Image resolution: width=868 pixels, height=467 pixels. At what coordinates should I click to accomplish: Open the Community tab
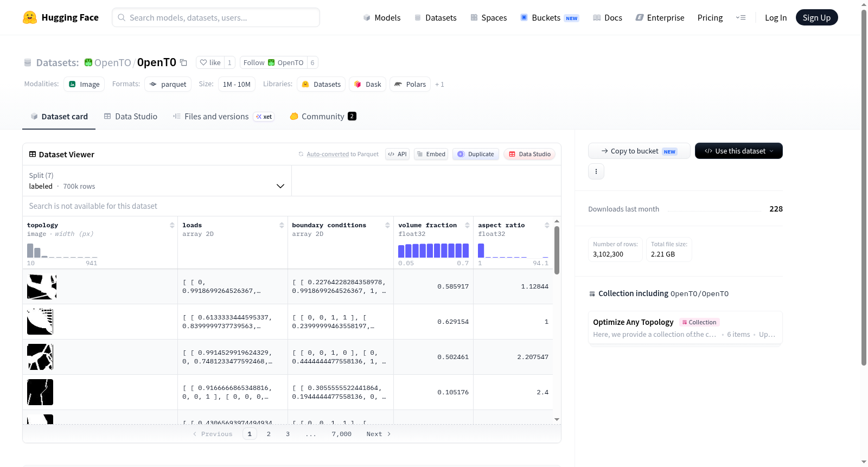tap(323, 116)
